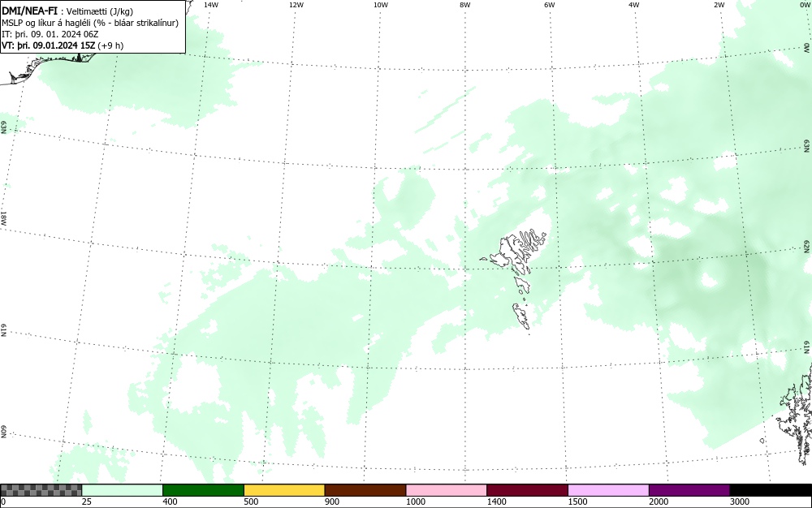Click the 12W longitude label
812x508 pixels.
(296, 5)
